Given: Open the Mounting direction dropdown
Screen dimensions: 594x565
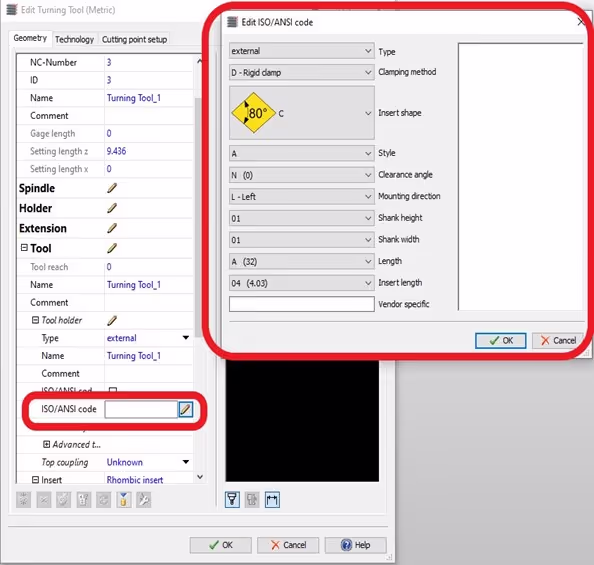Looking at the screenshot, I should 302,197.
